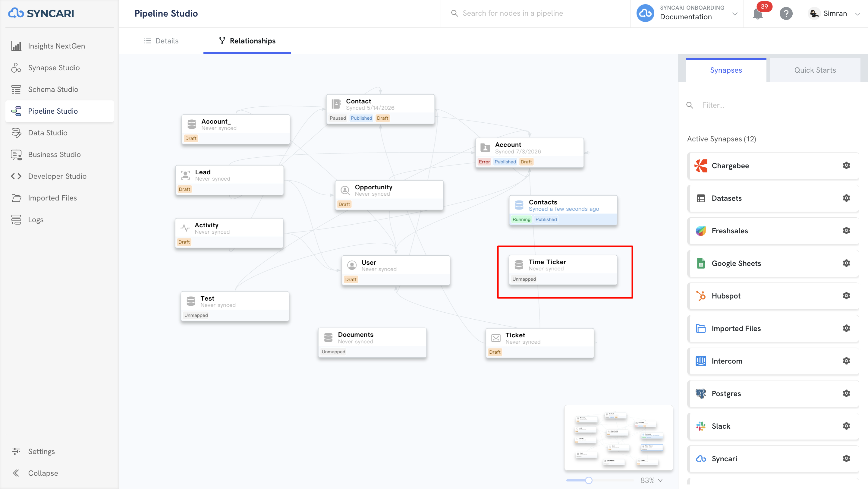Open Google Sheets synapse settings gear
The height and width of the screenshot is (489, 868).
point(846,263)
